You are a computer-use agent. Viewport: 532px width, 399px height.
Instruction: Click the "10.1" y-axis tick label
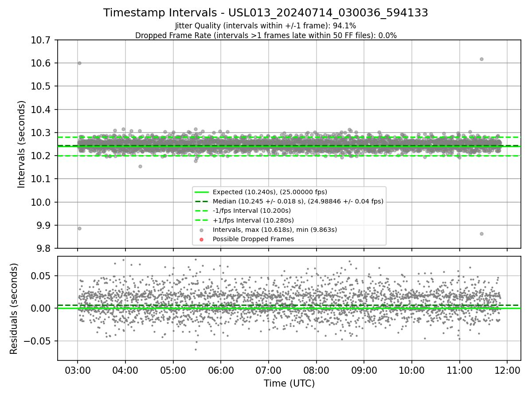[x=40, y=179]
